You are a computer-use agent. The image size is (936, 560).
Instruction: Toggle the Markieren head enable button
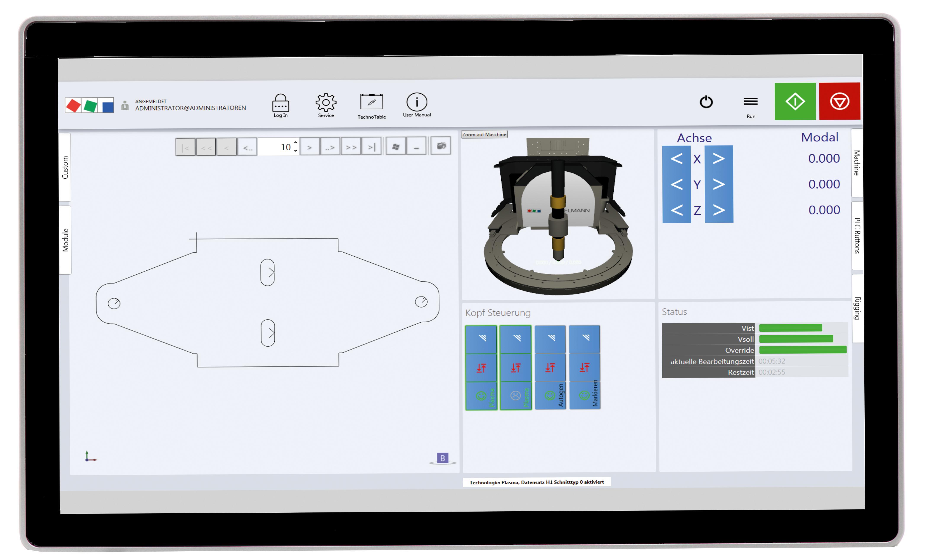584,395
